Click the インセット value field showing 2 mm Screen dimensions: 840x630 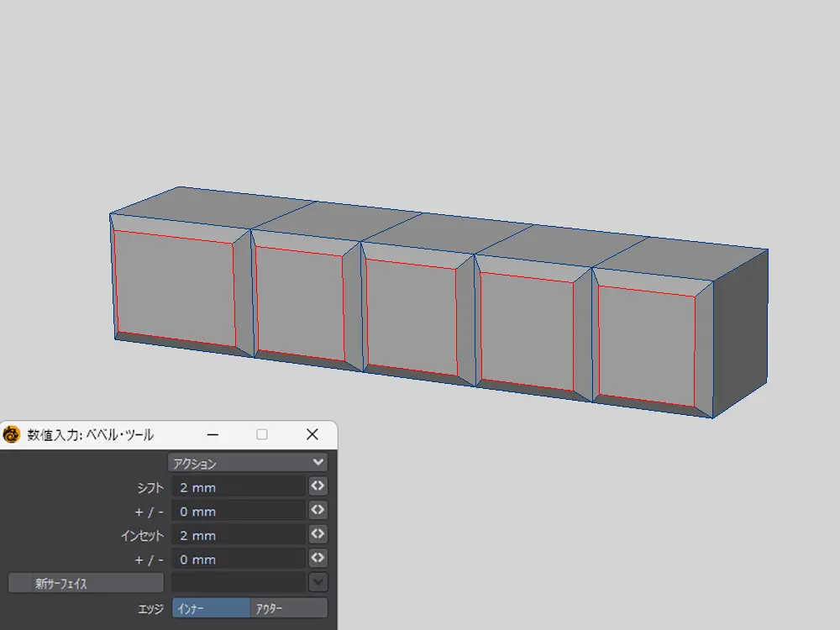pyautogui.click(x=239, y=535)
